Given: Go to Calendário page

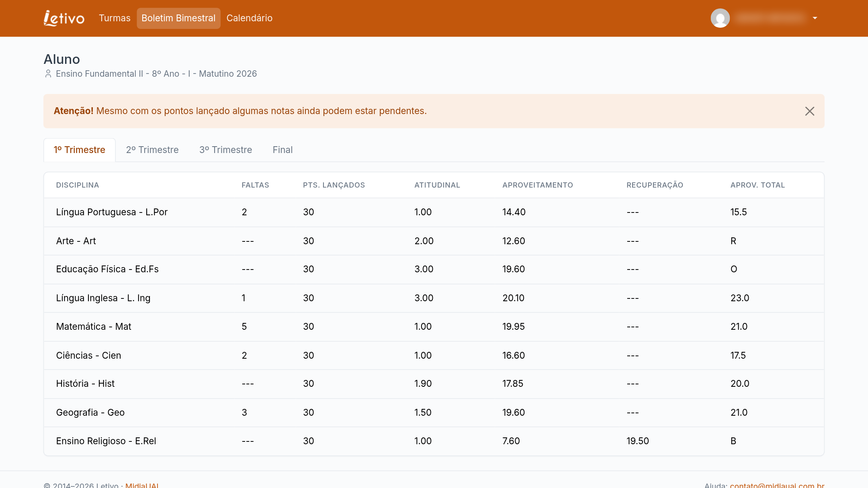Looking at the screenshot, I should (250, 18).
